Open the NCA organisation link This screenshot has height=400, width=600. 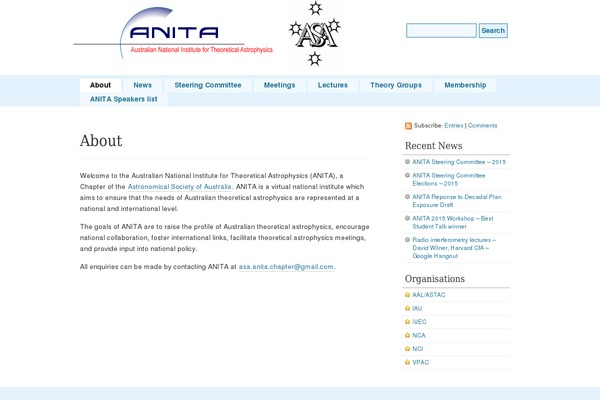419,335
